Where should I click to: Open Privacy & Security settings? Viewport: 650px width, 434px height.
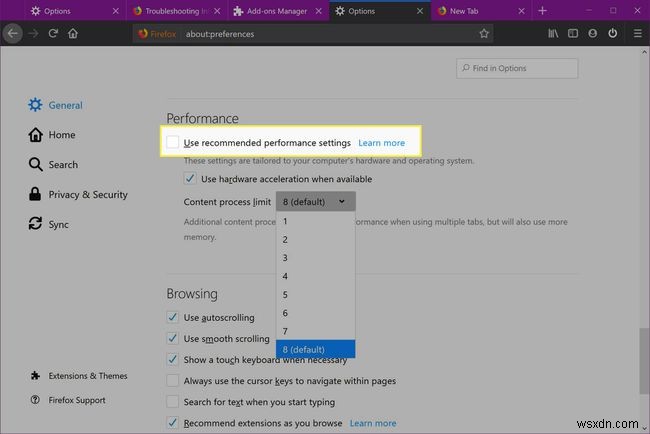tap(78, 194)
